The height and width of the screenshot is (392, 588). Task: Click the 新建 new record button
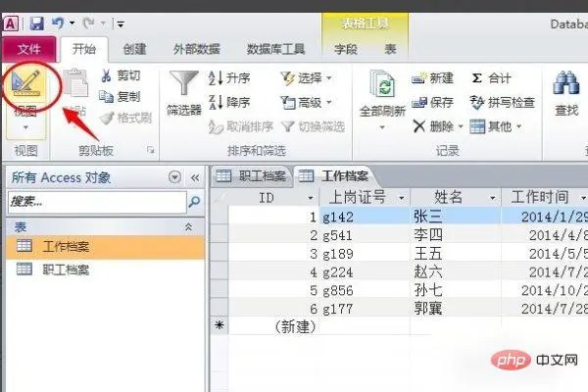432,77
